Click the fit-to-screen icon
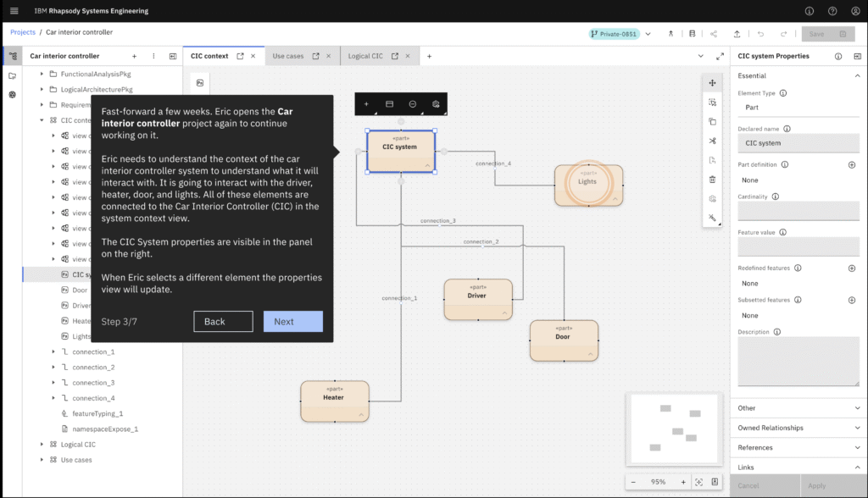 tap(699, 482)
